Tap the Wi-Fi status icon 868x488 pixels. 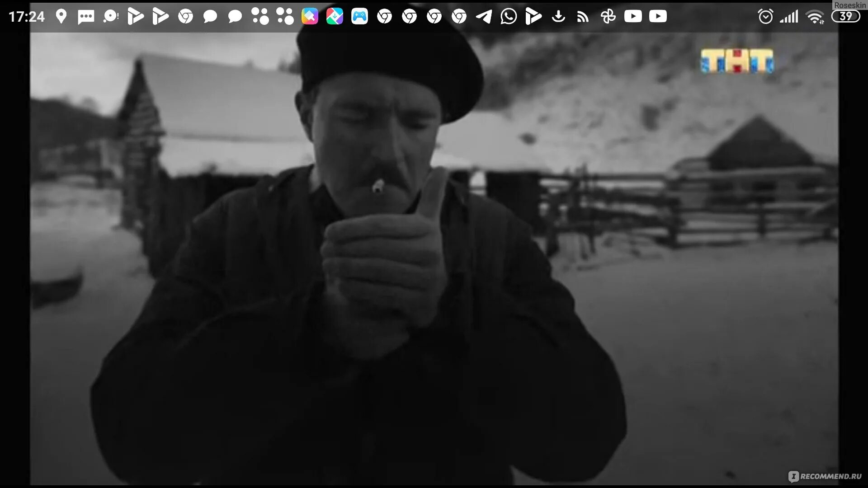(815, 17)
